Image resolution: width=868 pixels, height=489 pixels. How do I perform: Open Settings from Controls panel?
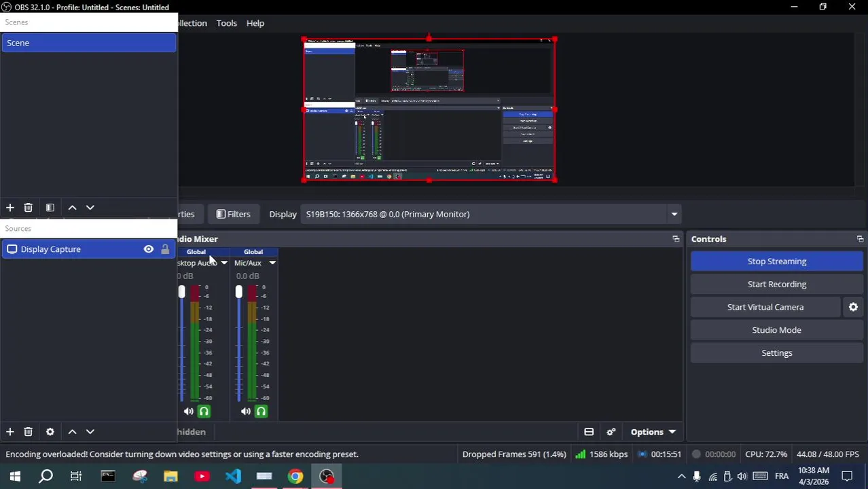coord(777,353)
